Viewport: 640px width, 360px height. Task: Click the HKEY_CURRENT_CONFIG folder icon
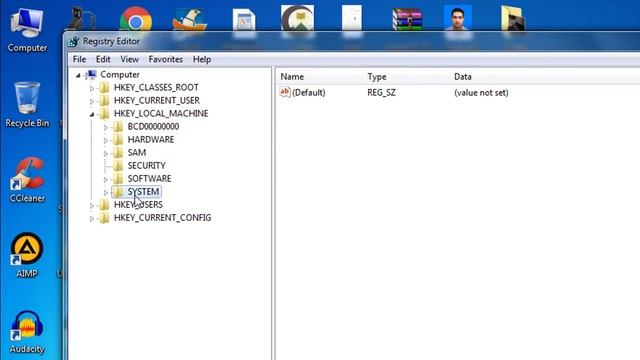click(x=104, y=218)
